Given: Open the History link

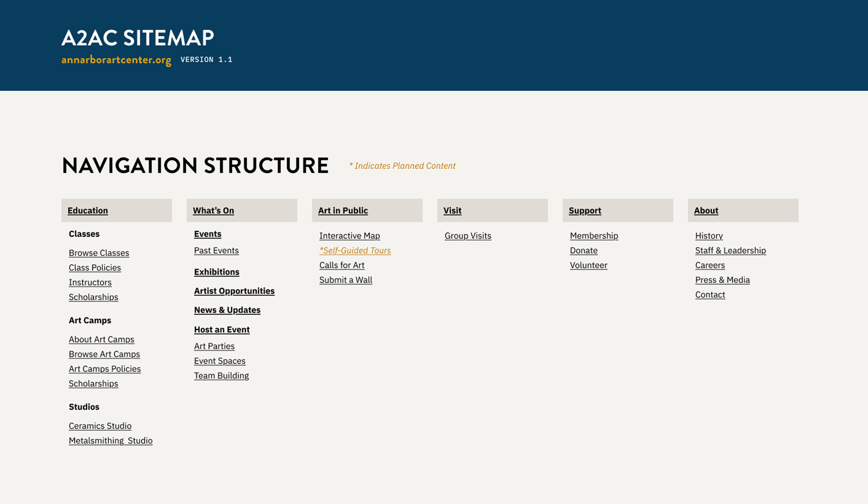Looking at the screenshot, I should pyautogui.click(x=709, y=236).
